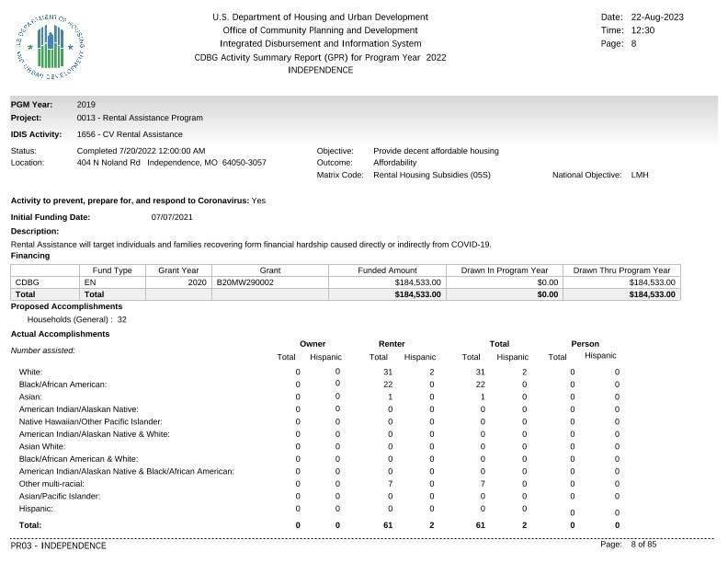Click the Project 0013 Rental Assistance Program text
Viewport: 728px width, 563px height.
click(x=140, y=118)
